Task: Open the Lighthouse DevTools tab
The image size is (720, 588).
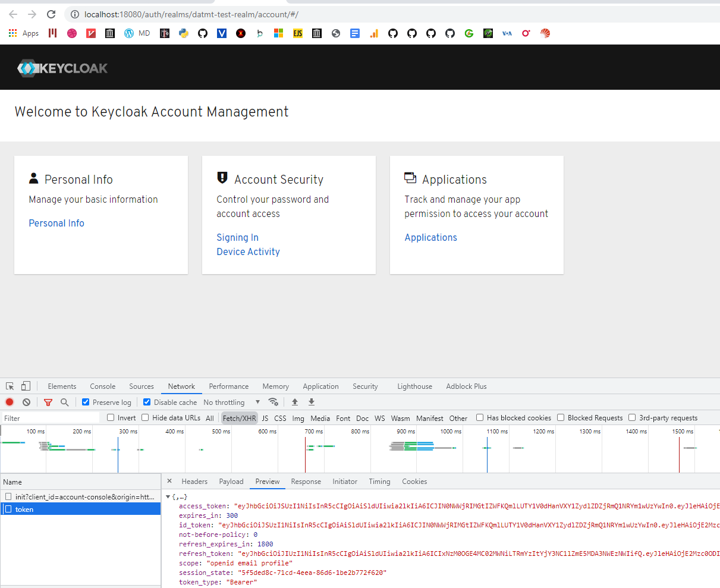Action: [x=415, y=386]
